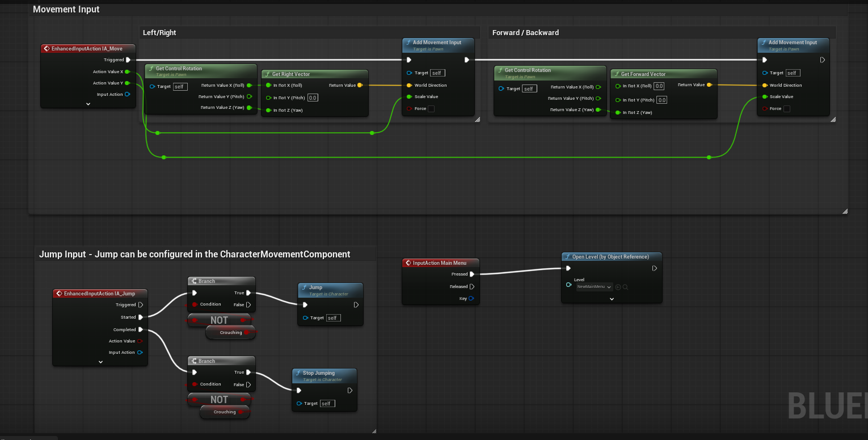Click the Return Value pin on Get Forward Vector
This screenshot has height=440, width=868.
click(x=709, y=85)
